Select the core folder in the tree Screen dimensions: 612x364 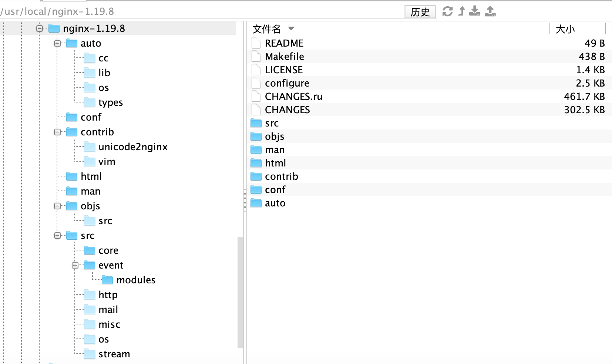coord(101,250)
